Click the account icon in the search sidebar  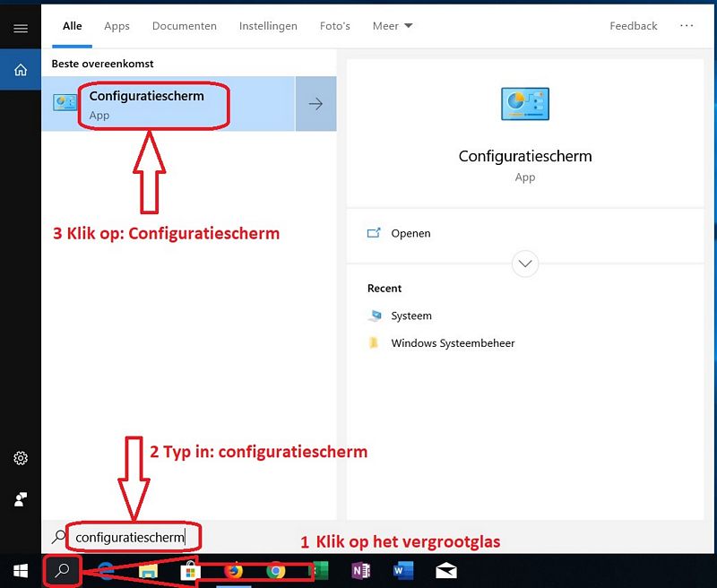click(20, 499)
